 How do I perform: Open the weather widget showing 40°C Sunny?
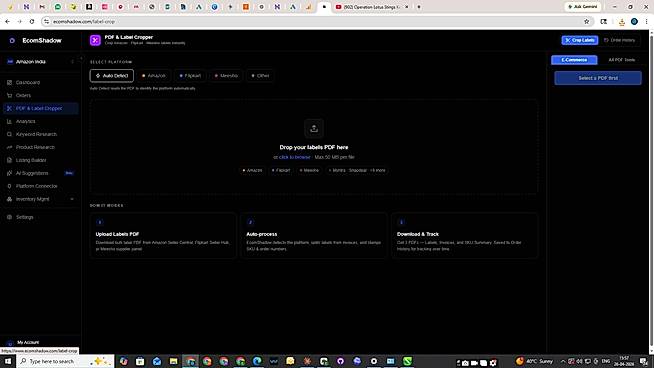click(534, 361)
